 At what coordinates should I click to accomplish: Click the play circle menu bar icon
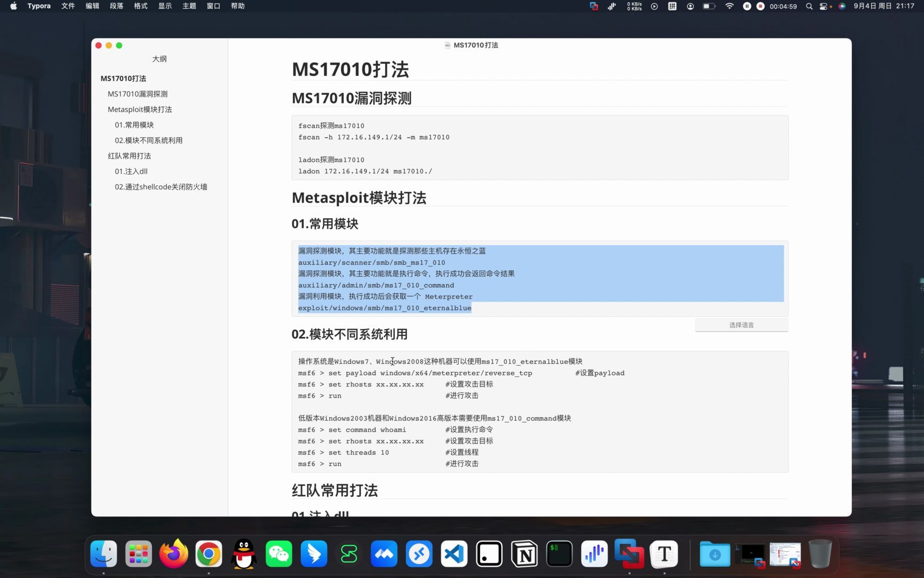tap(654, 6)
